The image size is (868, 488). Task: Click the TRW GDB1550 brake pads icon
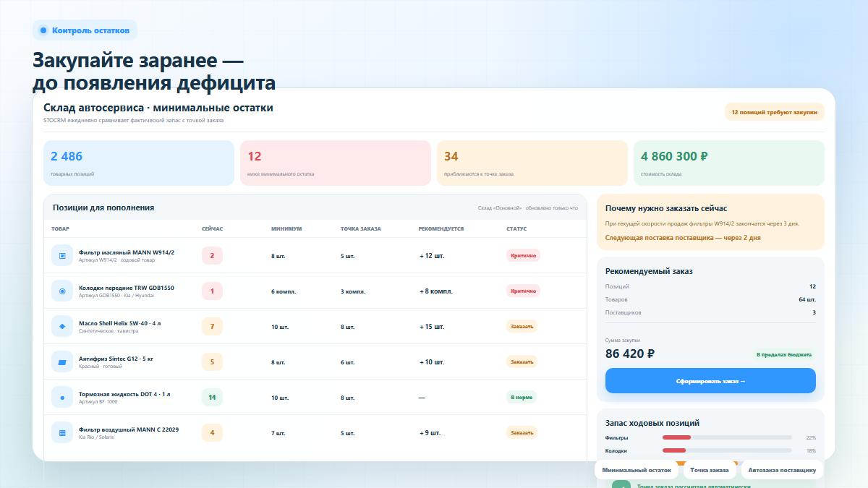point(61,291)
